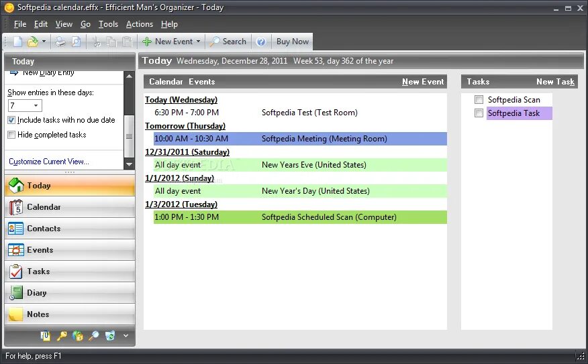Click the Search toolbar button
This screenshot has width=588, height=364.
[228, 42]
